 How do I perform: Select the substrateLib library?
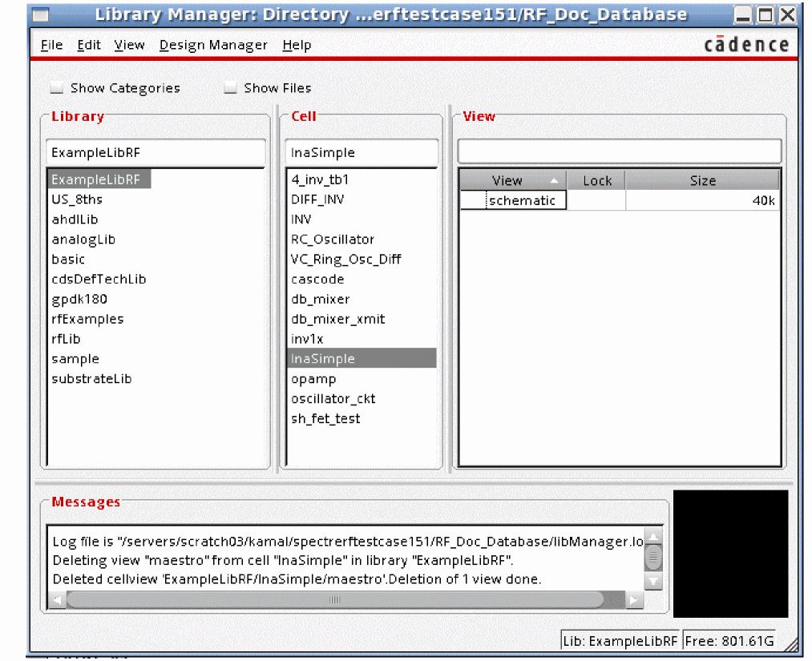click(x=91, y=379)
